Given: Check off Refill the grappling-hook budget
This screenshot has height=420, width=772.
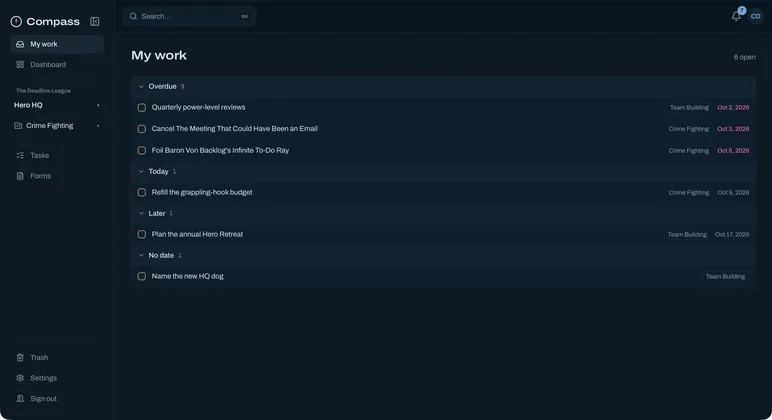Looking at the screenshot, I should click(x=142, y=193).
